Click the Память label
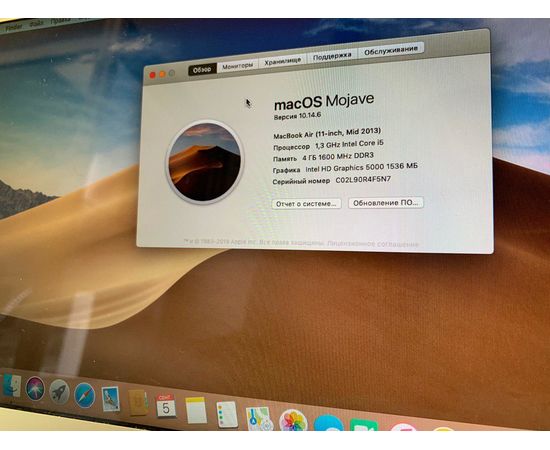Screen dimensions: 550x450 pyautogui.click(x=285, y=159)
